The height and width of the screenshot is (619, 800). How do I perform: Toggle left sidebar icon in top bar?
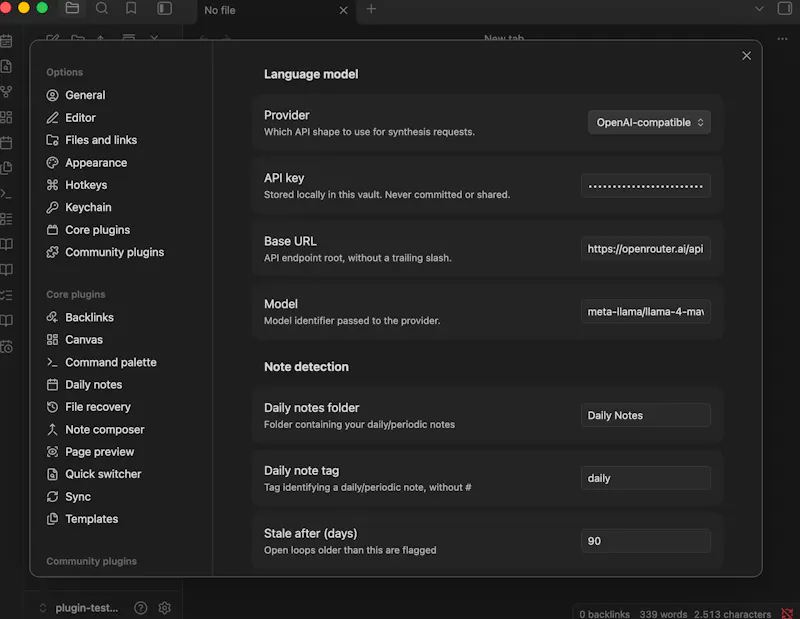pyautogui.click(x=164, y=8)
